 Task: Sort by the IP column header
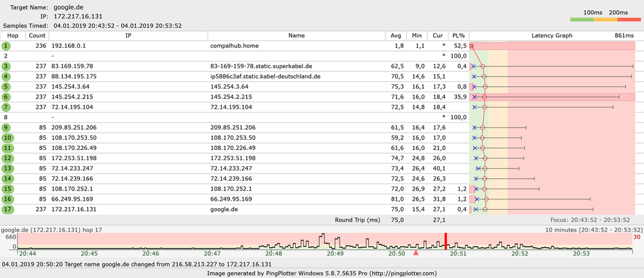click(128, 35)
